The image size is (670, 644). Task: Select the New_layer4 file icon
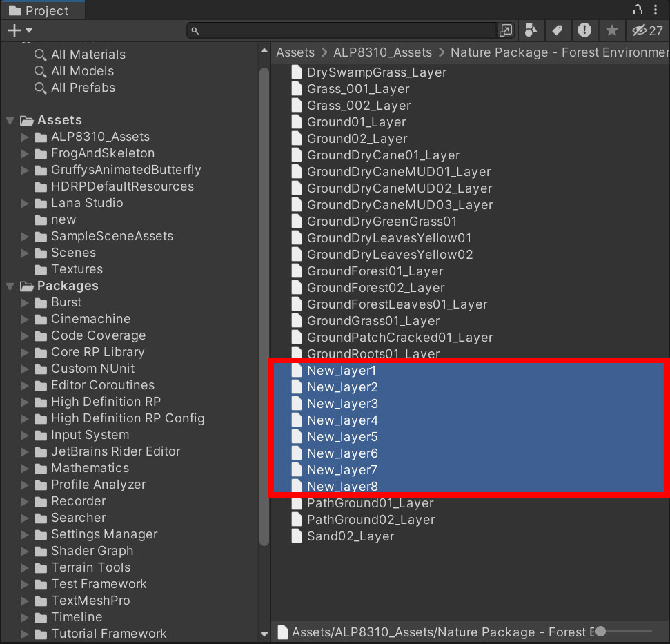click(297, 420)
